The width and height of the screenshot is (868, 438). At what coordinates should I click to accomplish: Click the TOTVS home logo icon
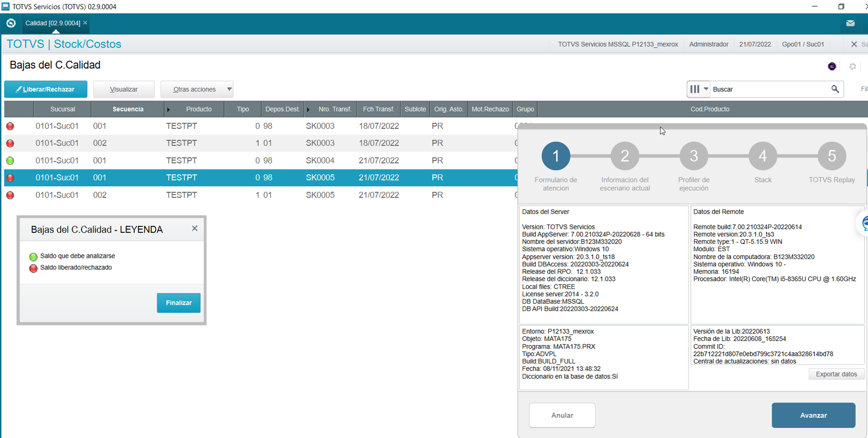tap(11, 23)
